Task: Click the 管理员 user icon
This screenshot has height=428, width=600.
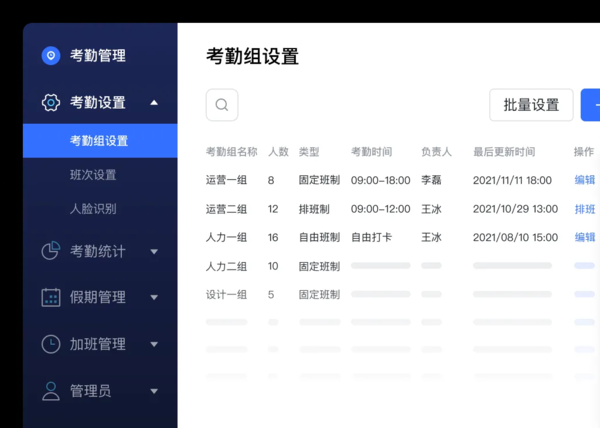Action: (x=51, y=391)
